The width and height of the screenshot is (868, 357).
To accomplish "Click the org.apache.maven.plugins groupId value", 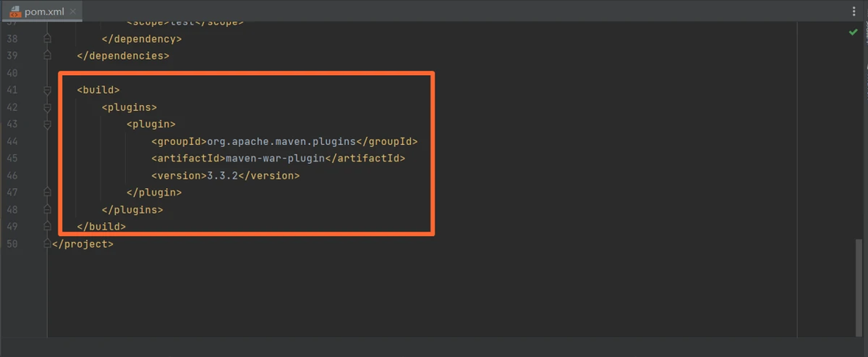I will (281, 141).
